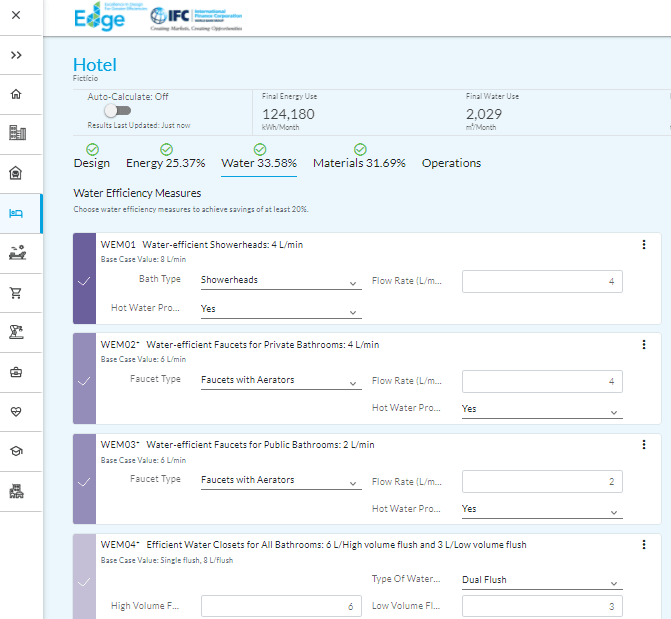Image resolution: width=671 pixels, height=619 pixels.
Task: Open the home icon in sidebar
Action: coord(16,94)
